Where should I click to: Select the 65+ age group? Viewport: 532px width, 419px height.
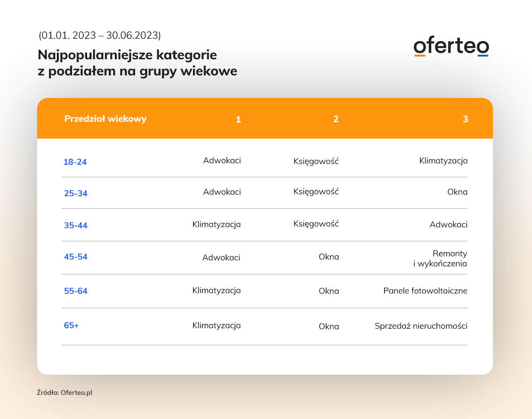[71, 325]
